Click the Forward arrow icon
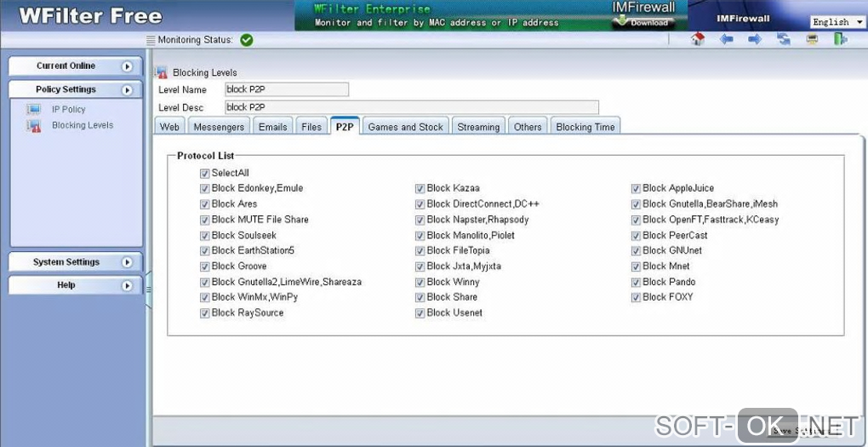The height and width of the screenshot is (447, 868). pos(755,39)
